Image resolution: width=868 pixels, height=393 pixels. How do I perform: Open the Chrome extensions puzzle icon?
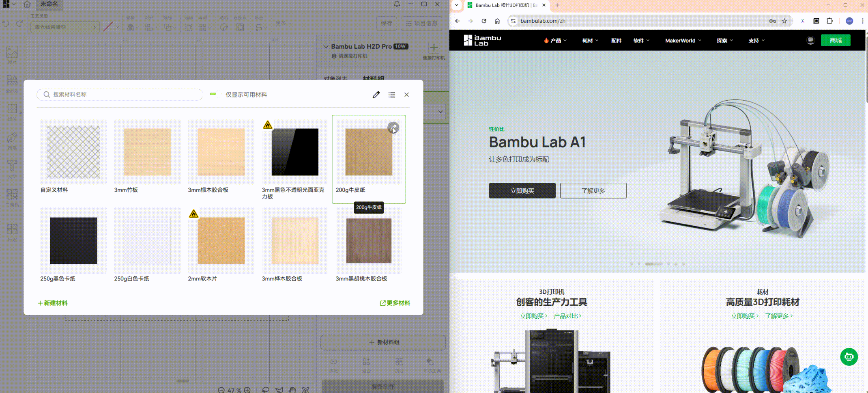click(830, 21)
